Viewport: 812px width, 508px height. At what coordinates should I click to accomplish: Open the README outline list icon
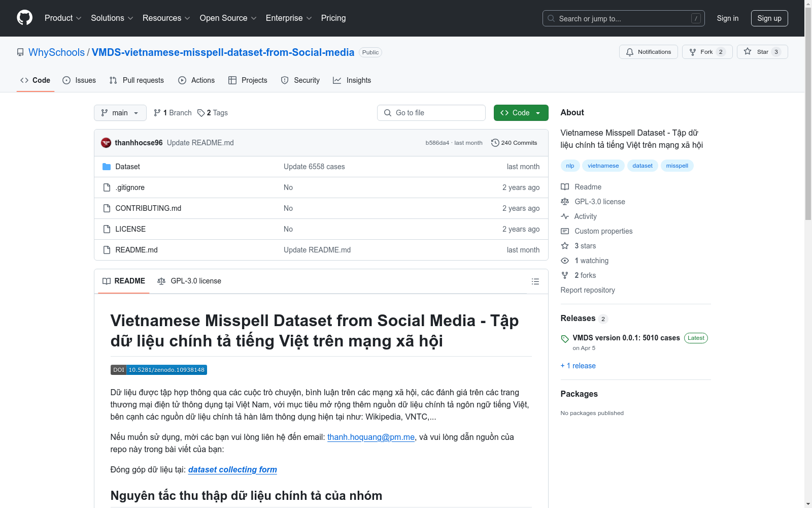(535, 281)
